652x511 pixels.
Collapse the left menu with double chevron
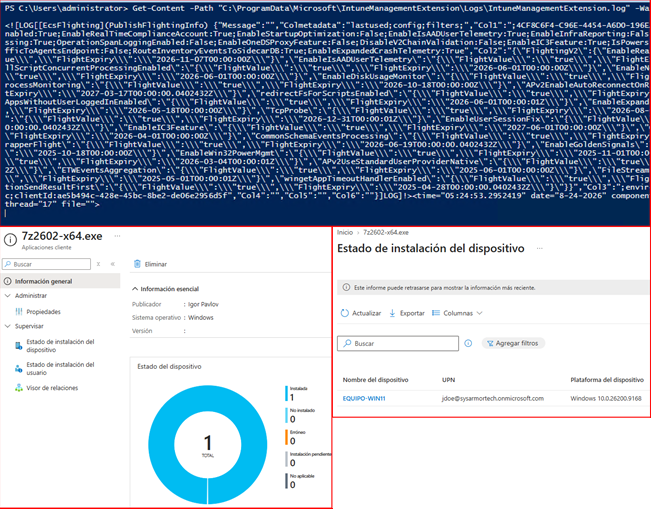click(x=112, y=264)
